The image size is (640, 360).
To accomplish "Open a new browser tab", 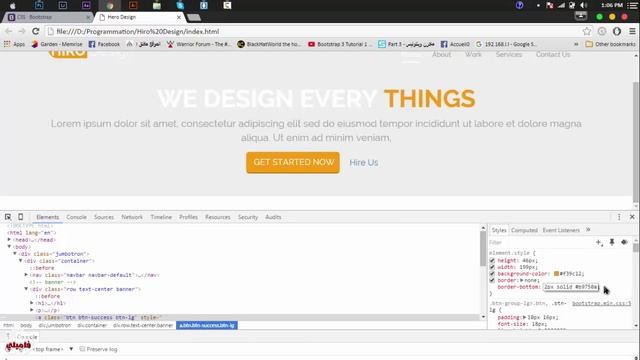I will [194, 17].
